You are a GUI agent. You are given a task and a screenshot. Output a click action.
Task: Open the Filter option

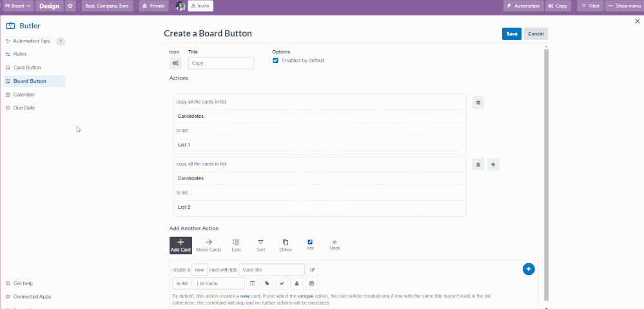(x=590, y=6)
